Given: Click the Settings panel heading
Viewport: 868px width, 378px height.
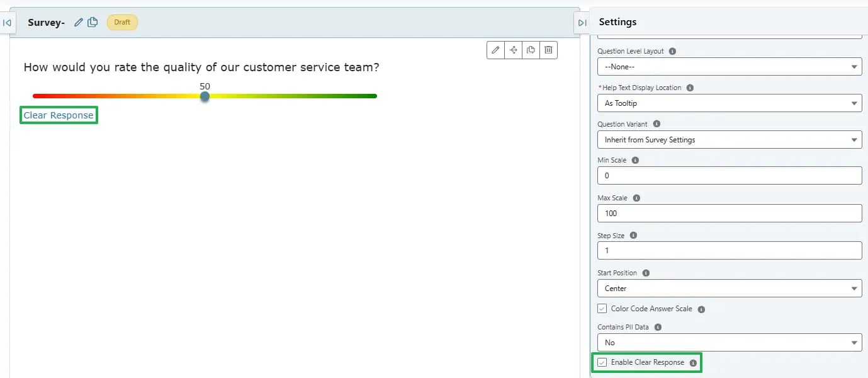Looking at the screenshot, I should click(x=617, y=22).
